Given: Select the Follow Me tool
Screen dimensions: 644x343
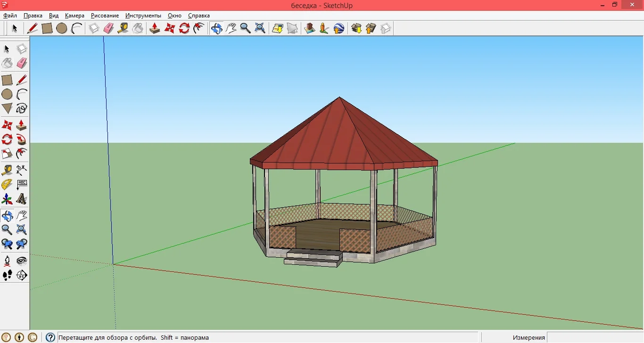Looking at the screenshot, I should coord(22,139).
